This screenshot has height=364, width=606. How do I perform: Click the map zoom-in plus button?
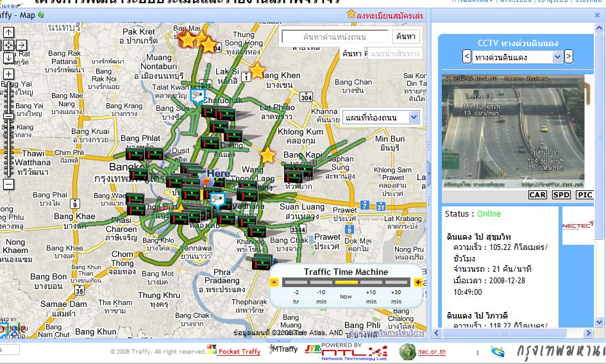pos(9,74)
